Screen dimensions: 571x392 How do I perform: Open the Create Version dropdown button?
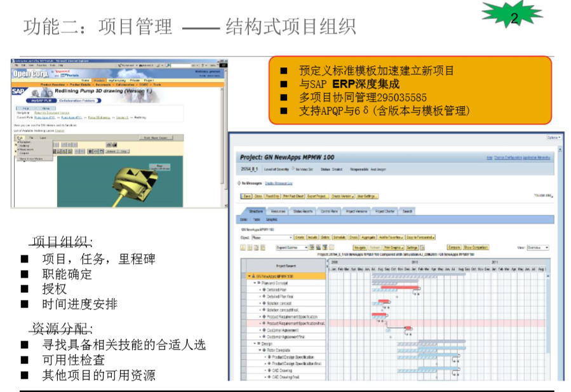click(342, 196)
